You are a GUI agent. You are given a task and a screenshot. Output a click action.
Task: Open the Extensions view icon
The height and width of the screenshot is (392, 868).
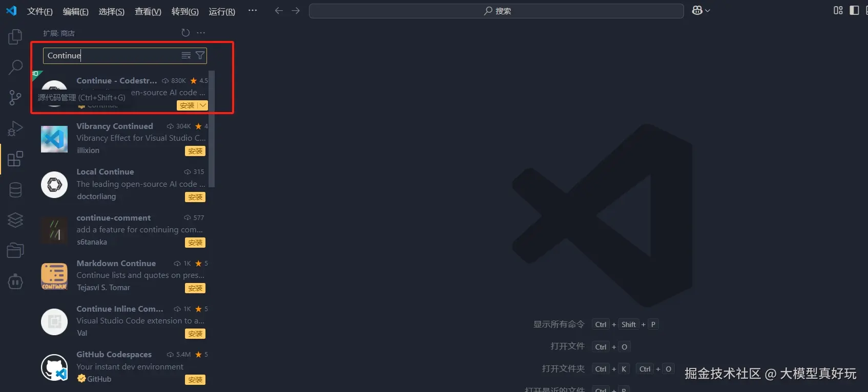point(15,159)
